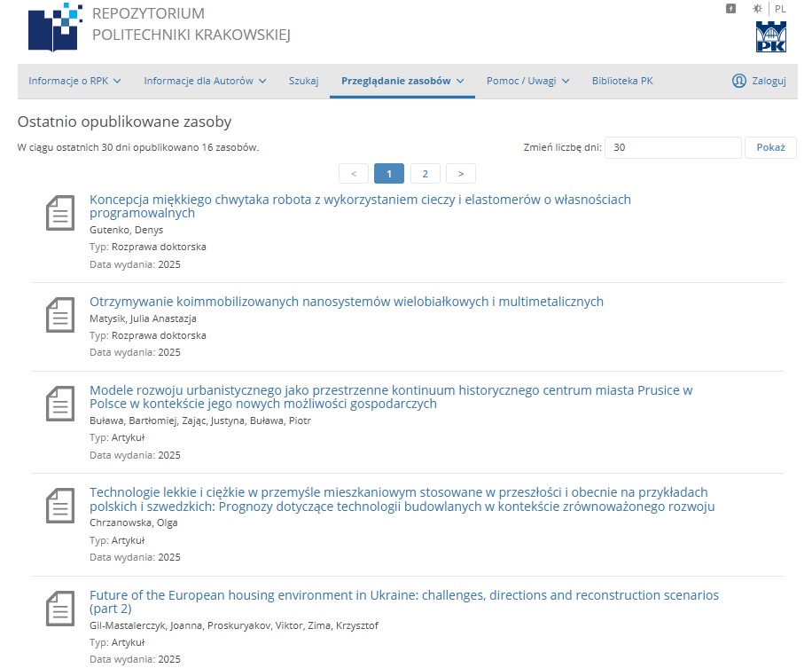Click Typ: Rozprawa doktorska under Gutenko
This screenshot has height=668, width=812.
click(x=147, y=247)
